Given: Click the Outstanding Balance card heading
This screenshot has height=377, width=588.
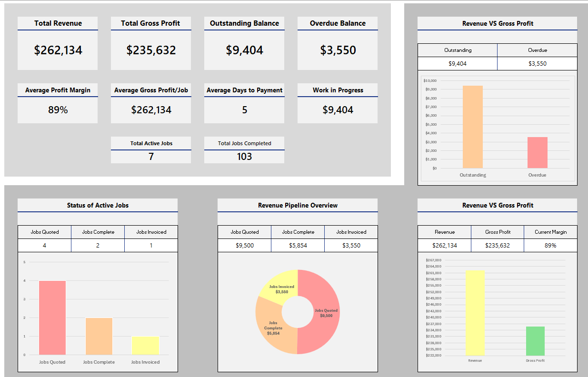Looking at the screenshot, I should (244, 23).
